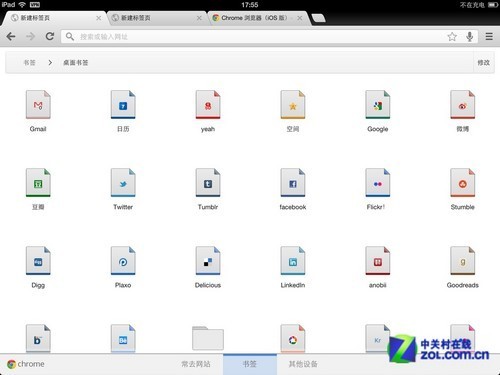Open the Plaxo bookmark

123,267
